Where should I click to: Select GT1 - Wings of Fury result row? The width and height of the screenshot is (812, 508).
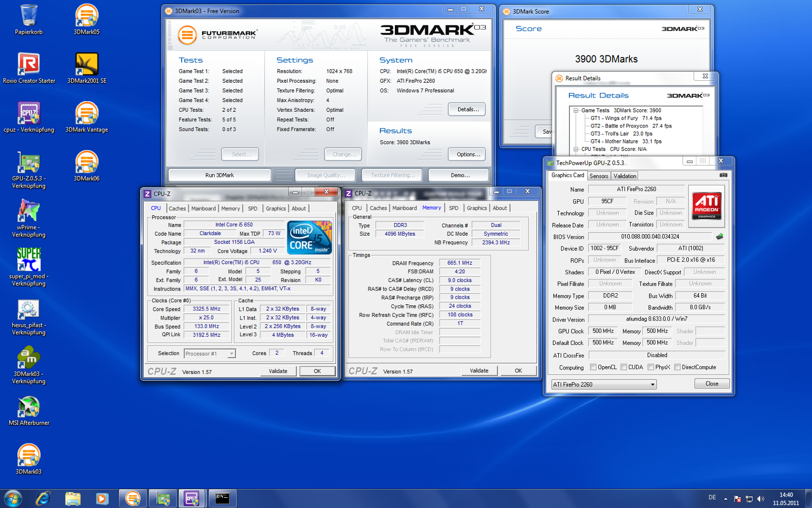[626, 118]
